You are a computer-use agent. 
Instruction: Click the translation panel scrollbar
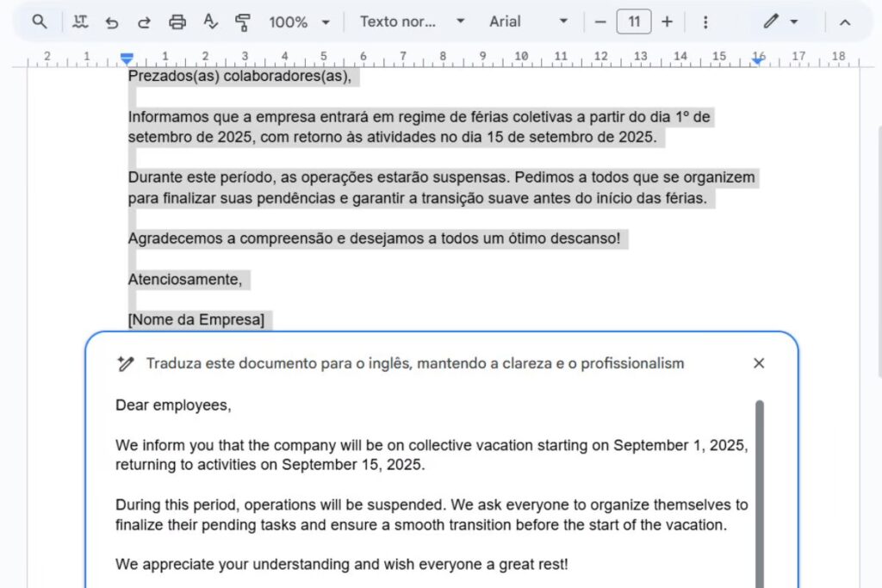coord(760,493)
